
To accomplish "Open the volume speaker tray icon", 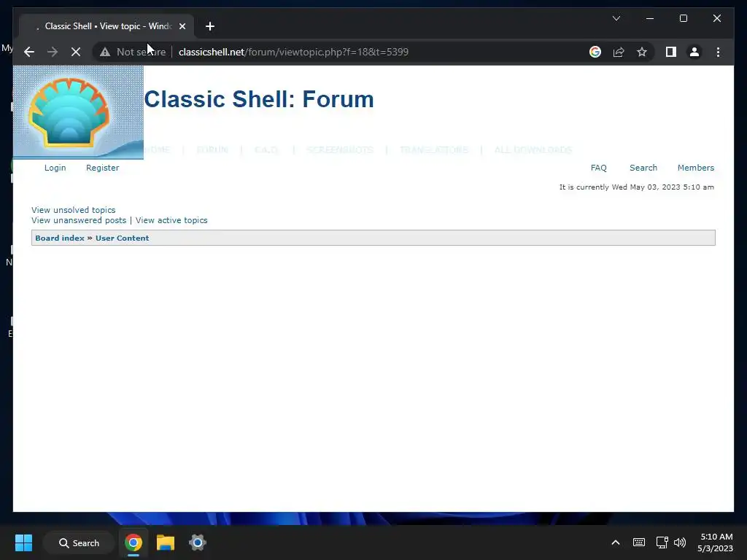I will pyautogui.click(x=680, y=542).
